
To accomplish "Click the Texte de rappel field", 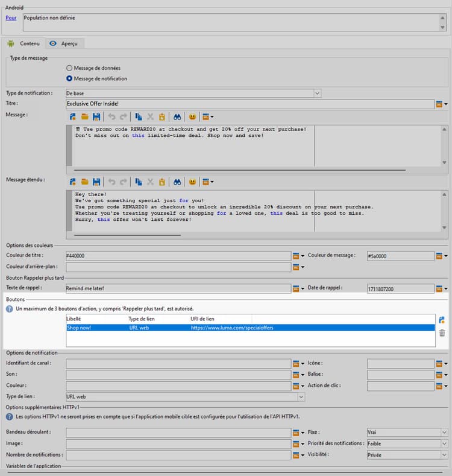I will click(x=178, y=288).
